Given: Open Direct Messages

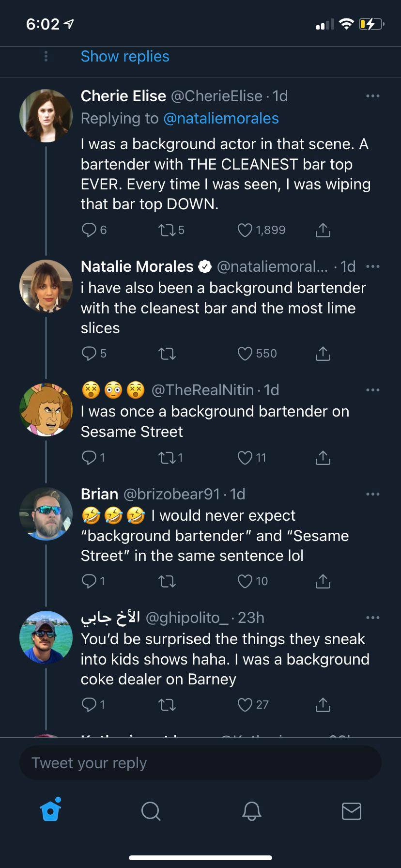Looking at the screenshot, I should 353,811.
